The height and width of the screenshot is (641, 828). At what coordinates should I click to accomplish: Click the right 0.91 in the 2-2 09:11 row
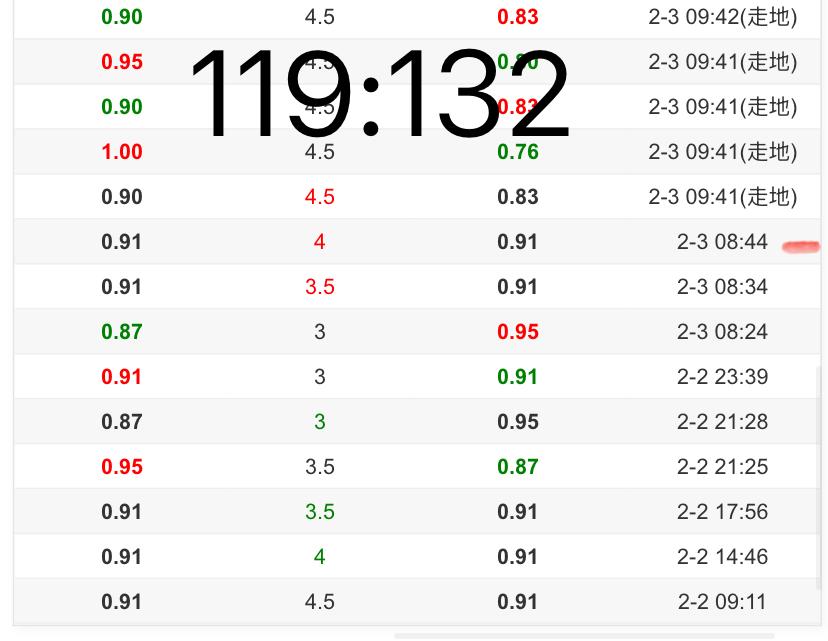click(518, 601)
